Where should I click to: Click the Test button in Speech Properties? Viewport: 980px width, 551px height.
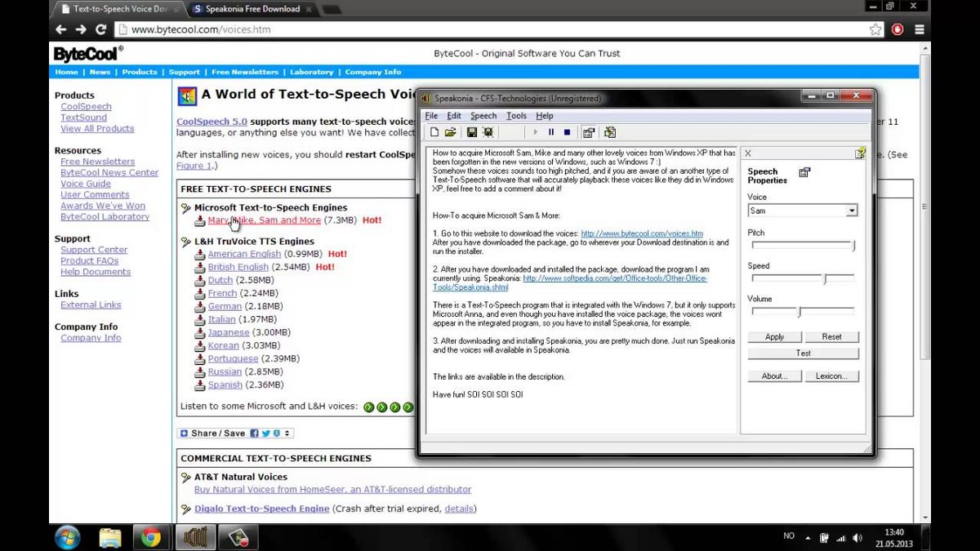803,353
